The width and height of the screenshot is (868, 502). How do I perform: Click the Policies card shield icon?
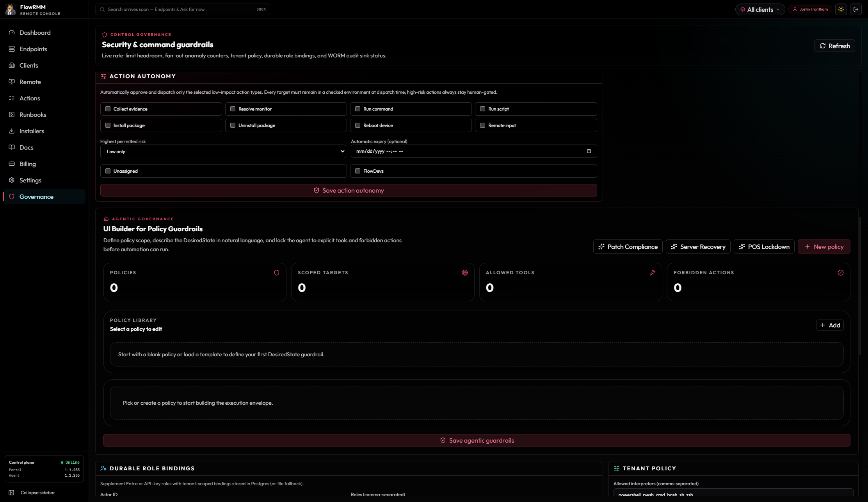[277, 273]
